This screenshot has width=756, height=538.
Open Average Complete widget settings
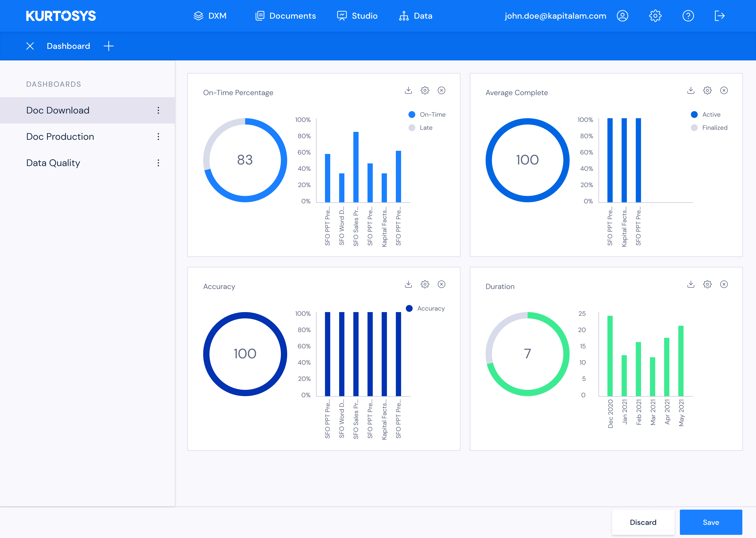[707, 90]
